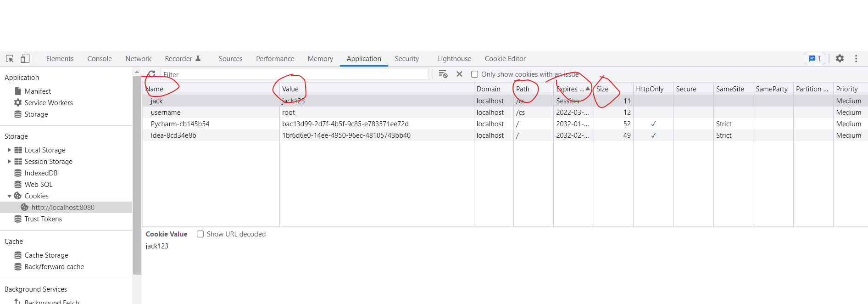Click the Trust Tokens database icon
Screen dimensions: 868x304
click(x=18, y=219)
